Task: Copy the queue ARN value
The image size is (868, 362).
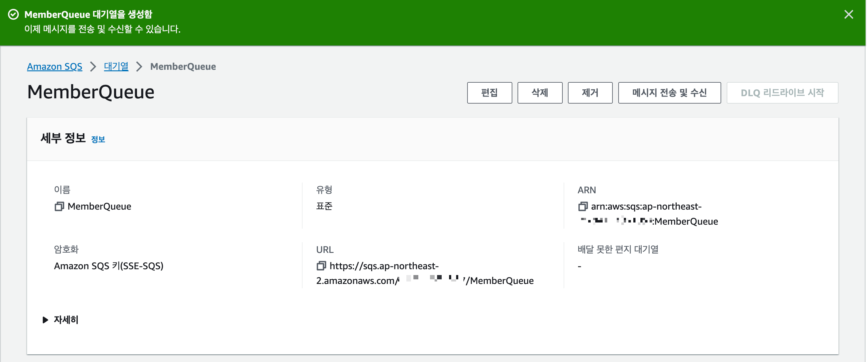Action: coord(583,207)
